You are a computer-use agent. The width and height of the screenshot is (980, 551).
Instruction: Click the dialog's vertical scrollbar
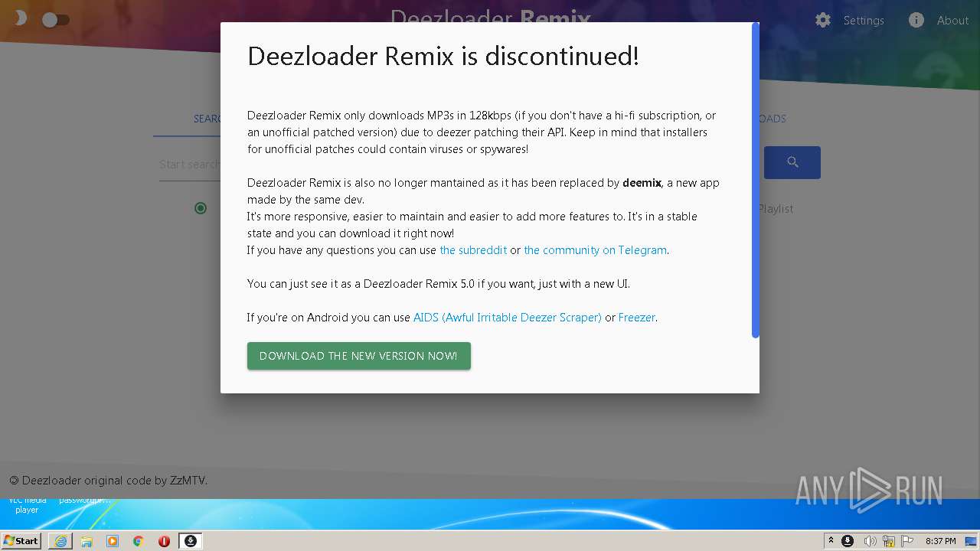coord(756,181)
